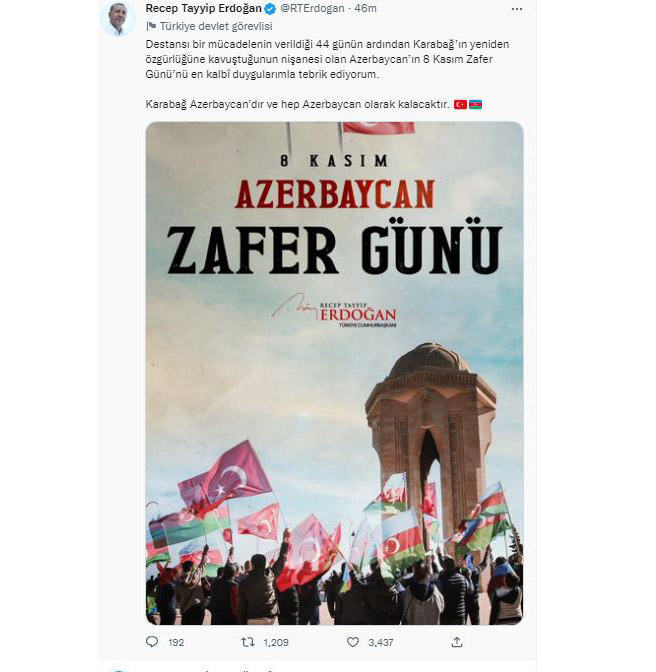Click the 192 replies count
Screen dimensions: 656x672
pyautogui.click(x=176, y=642)
